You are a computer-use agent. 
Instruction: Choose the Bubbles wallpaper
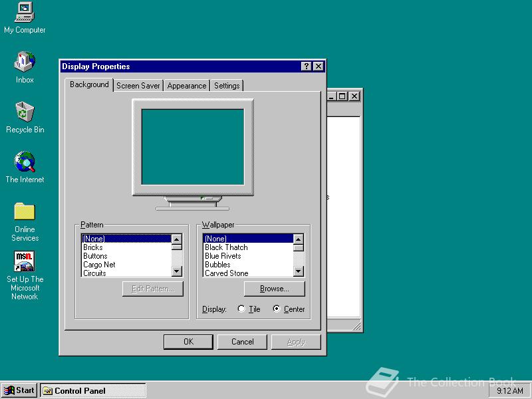(248, 265)
